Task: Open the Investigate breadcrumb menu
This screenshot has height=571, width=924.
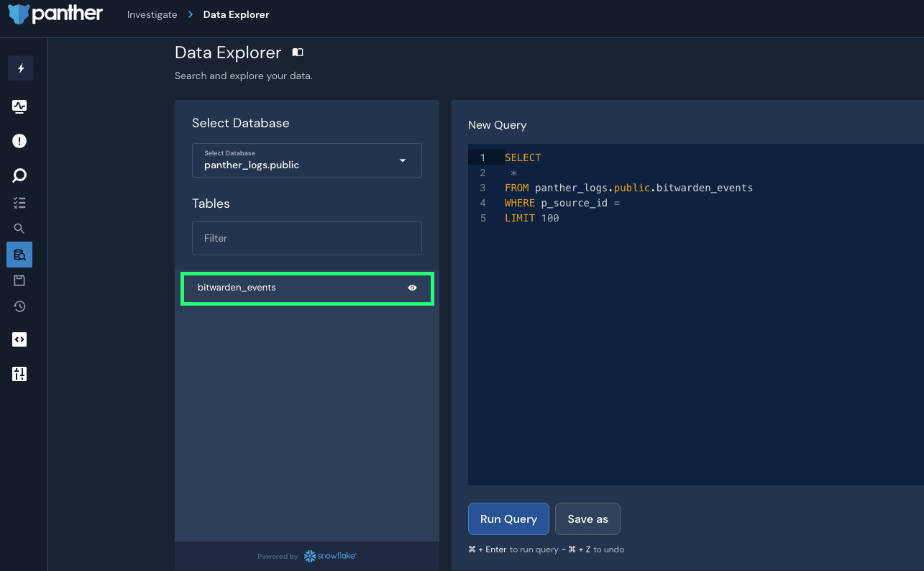Action: coord(152,14)
